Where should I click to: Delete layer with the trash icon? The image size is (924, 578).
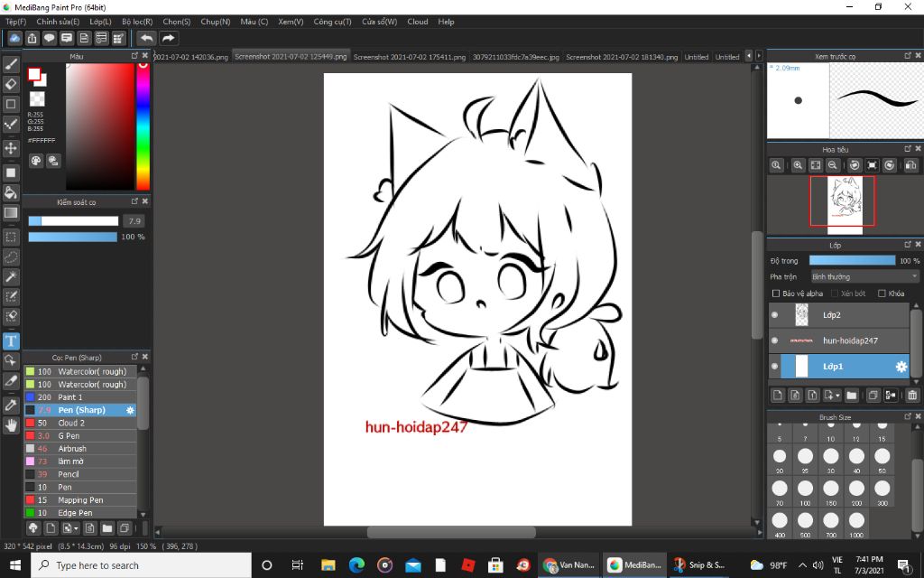(x=912, y=396)
